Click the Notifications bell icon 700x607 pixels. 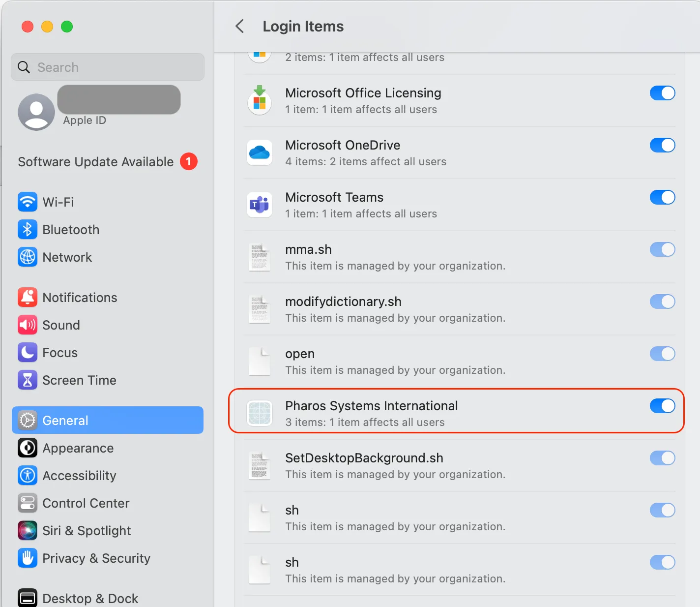28,297
